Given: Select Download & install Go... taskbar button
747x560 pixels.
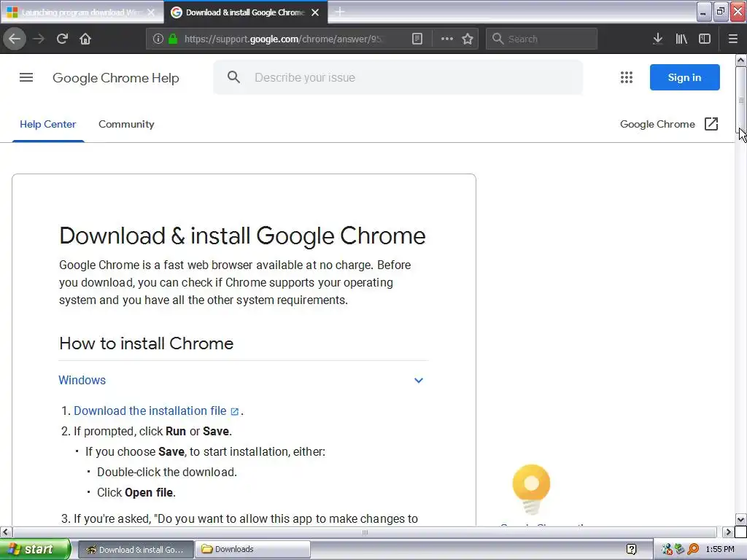Looking at the screenshot, I should 136,549.
